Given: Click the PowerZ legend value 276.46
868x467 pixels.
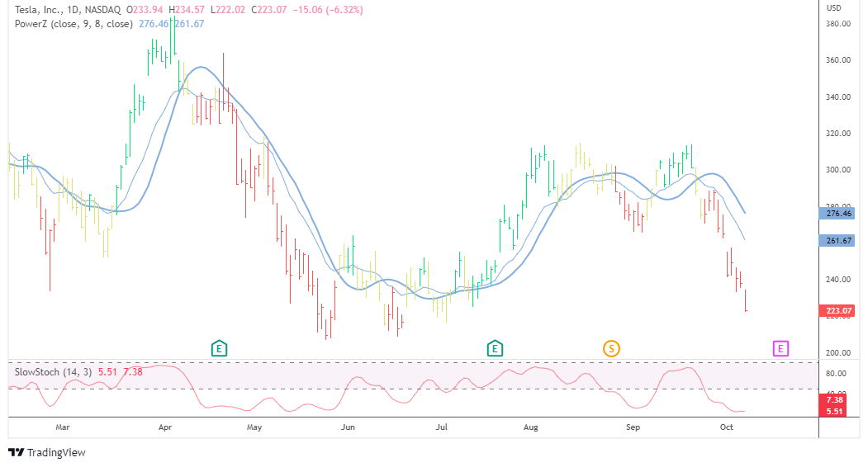Looking at the screenshot, I should (x=154, y=24).
